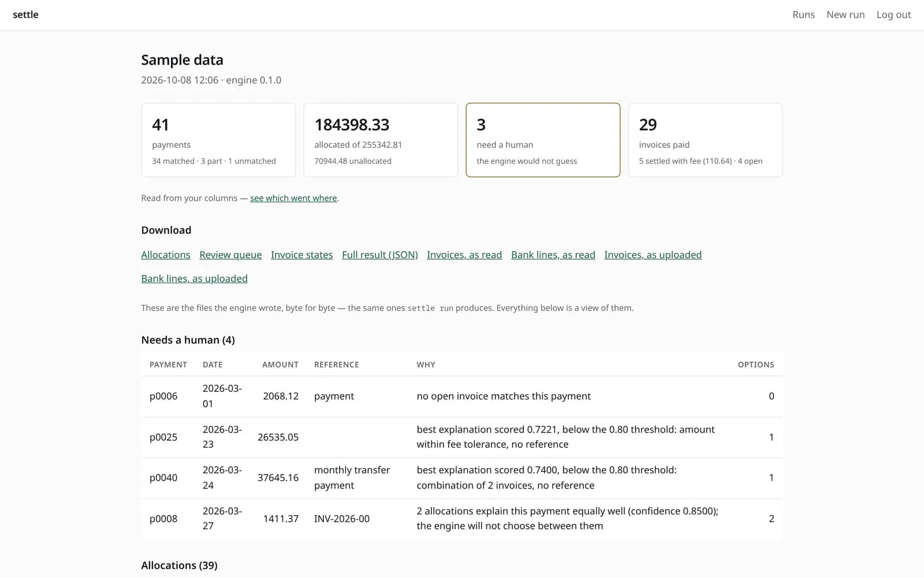Click amount 26535.05 in the table
The image size is (924, 578).
click(x=278, y=438)
